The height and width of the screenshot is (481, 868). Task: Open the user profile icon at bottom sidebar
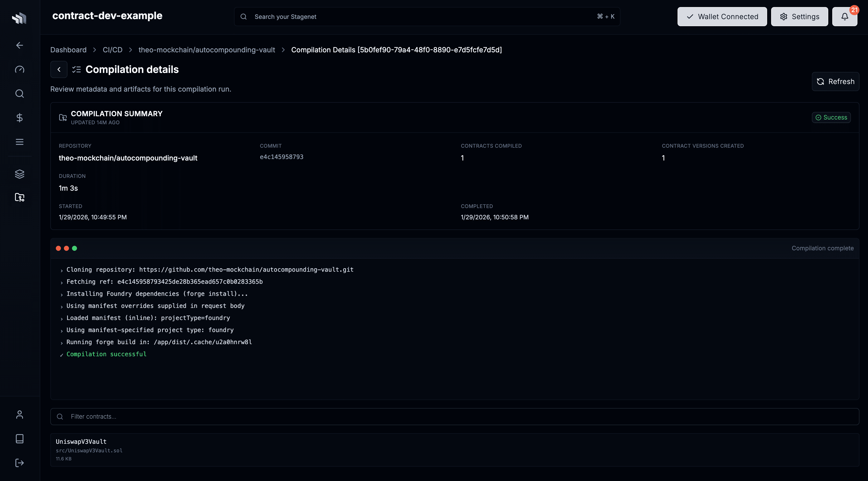click(19, 415)
